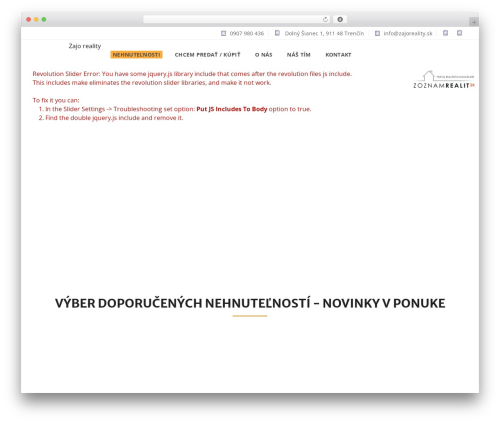Open the first social icon after the email
Viewport: 500px width, 423px height.
tap(445, 33)
